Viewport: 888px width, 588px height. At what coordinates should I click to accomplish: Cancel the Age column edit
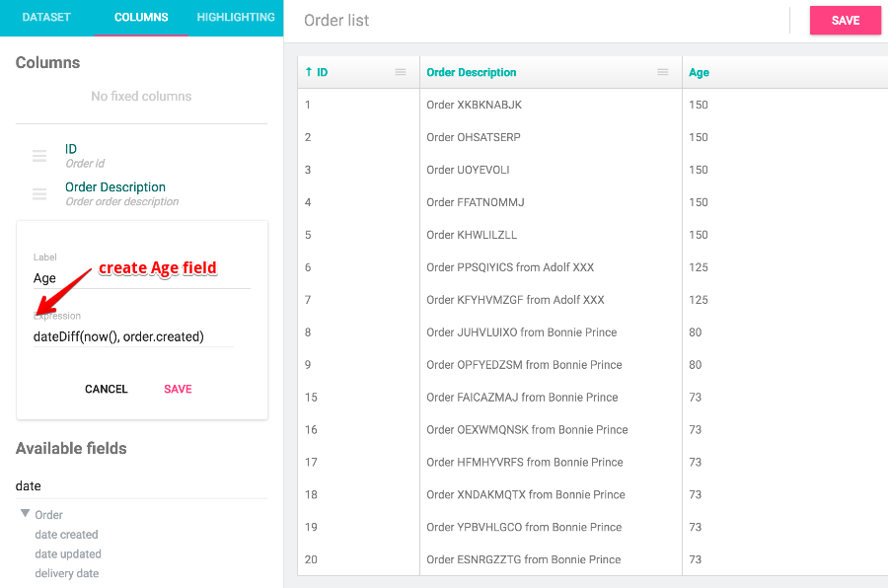point(107,389)
